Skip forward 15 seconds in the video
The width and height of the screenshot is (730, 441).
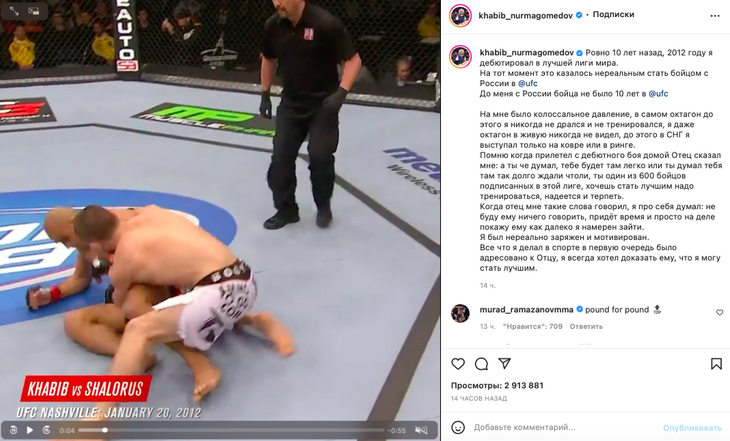pos(46,430)
